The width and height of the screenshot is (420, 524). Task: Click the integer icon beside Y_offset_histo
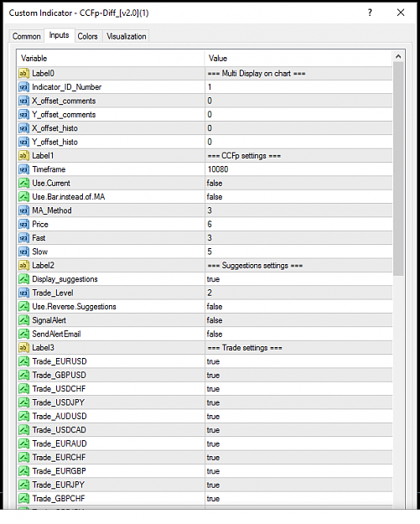[x=23, y=142]
